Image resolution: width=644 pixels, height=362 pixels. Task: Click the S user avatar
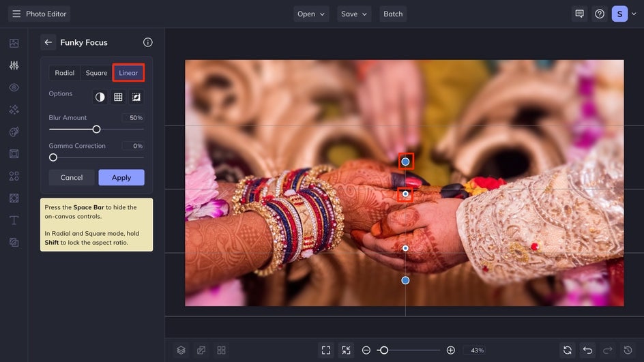tap(619, 14)
